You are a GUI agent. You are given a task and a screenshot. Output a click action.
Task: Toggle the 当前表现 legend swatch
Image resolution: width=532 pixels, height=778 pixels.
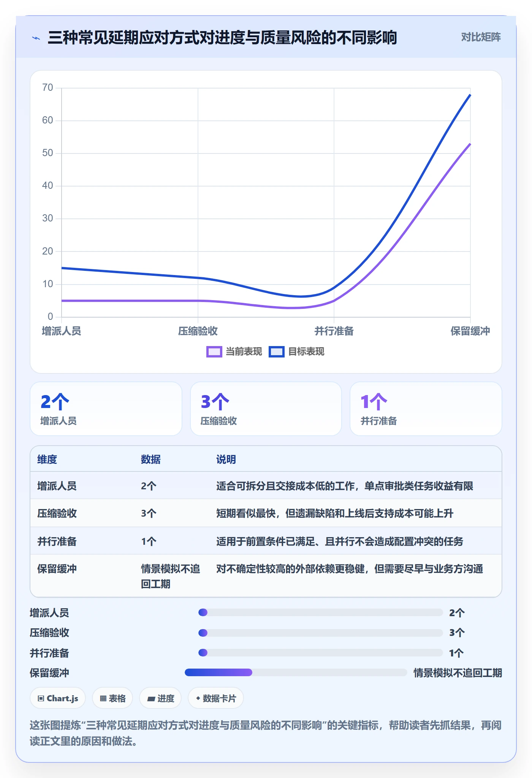[214, 352]
